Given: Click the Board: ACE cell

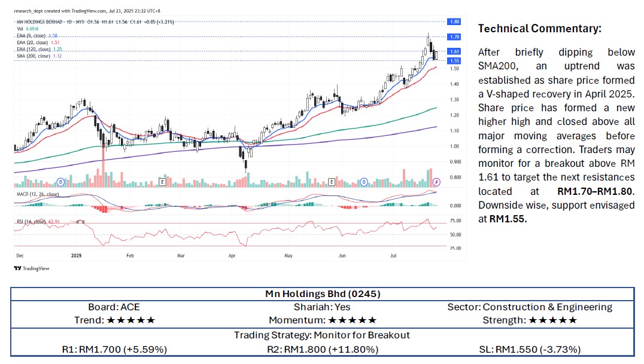Looking at the screenshot, I should 114,307.
